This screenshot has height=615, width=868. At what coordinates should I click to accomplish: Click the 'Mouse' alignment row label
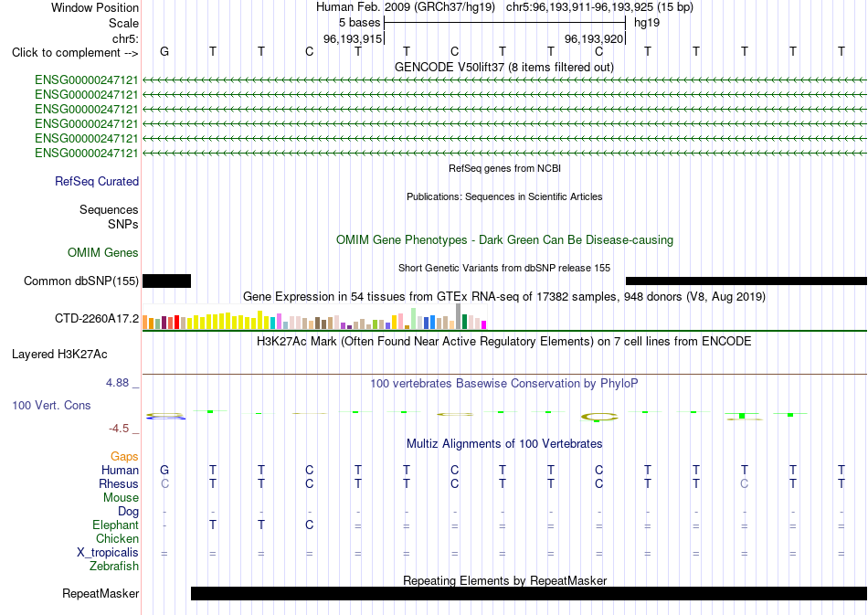121,498
